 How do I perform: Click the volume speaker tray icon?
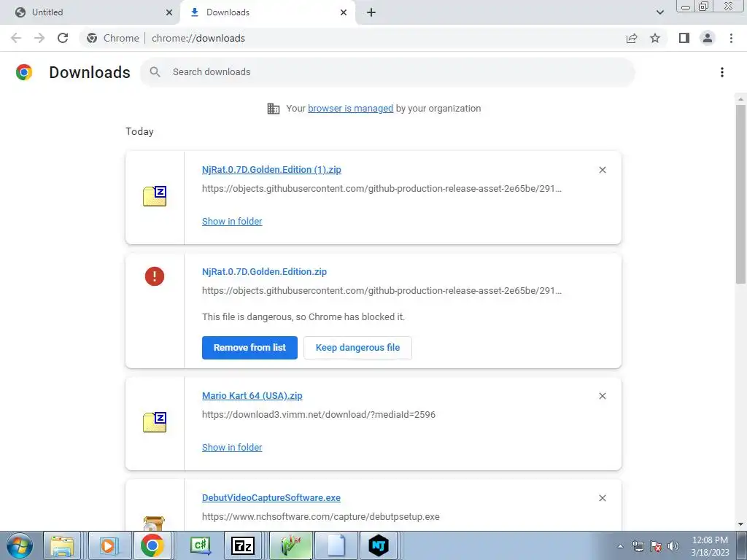[673, 547]
